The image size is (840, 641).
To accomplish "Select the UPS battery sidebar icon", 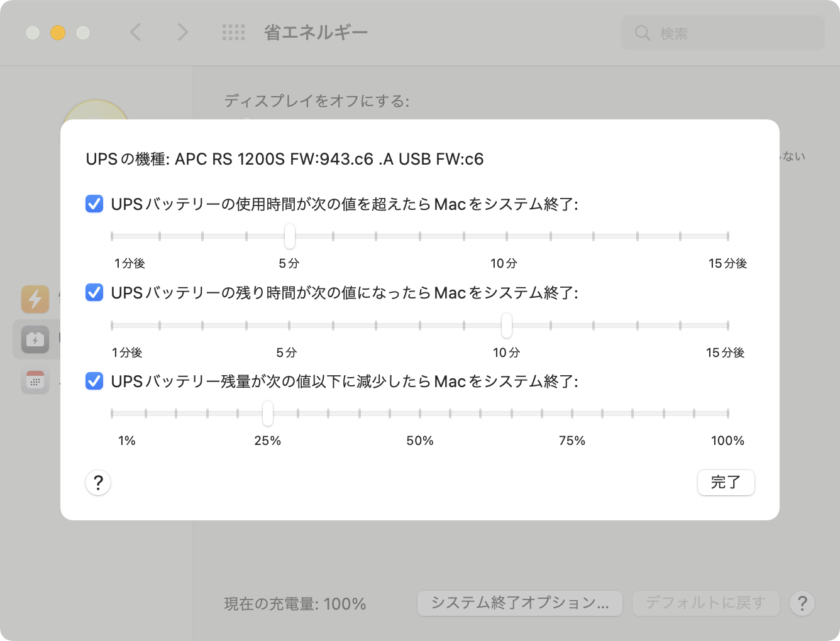I will pos(35,340).
